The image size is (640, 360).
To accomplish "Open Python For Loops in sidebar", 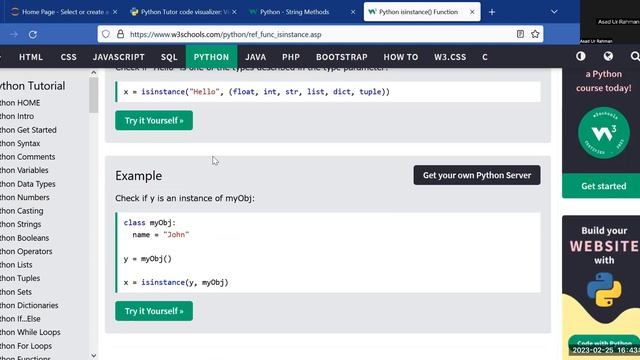I will point(26,346).
